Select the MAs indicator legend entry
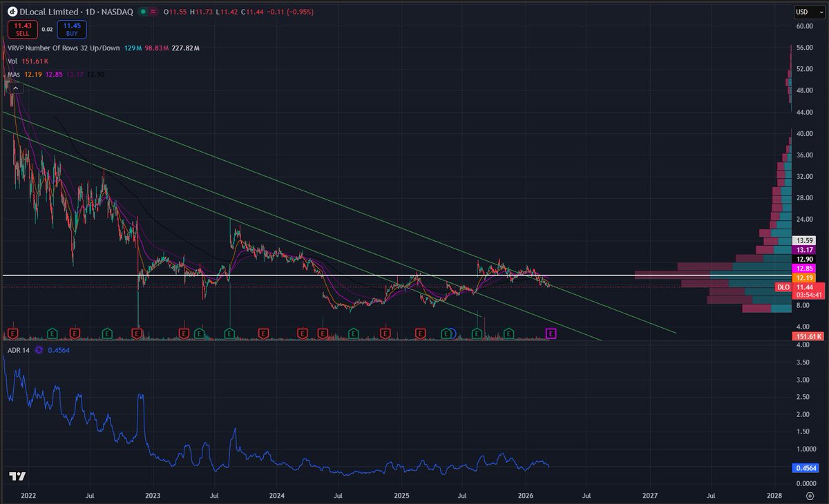 click(x=13, y=73)
